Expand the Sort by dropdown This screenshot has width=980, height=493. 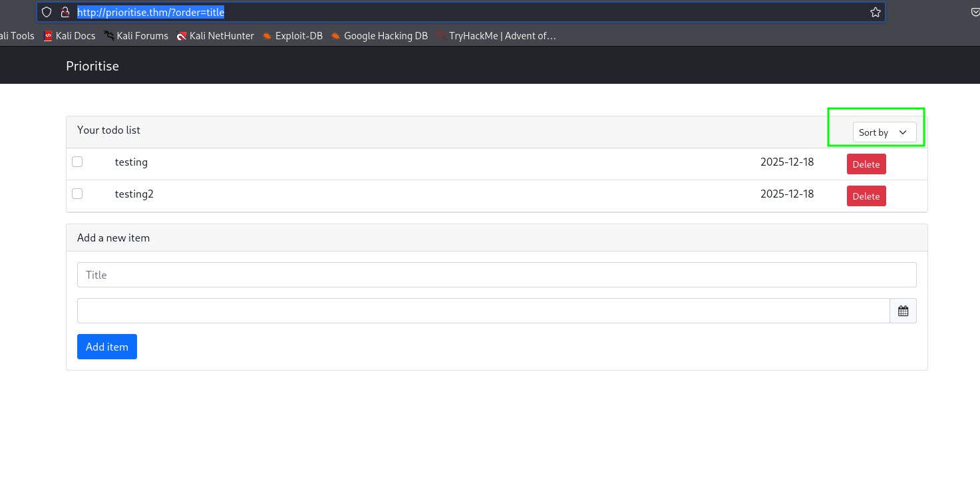point(884,132)
